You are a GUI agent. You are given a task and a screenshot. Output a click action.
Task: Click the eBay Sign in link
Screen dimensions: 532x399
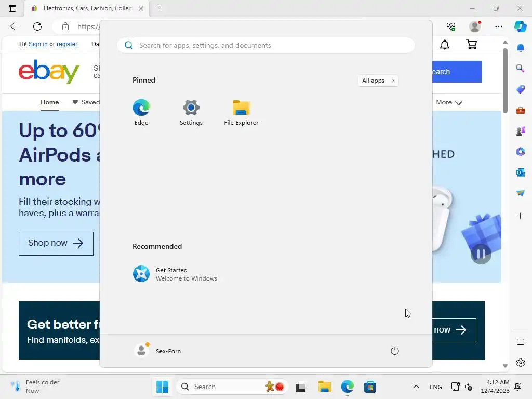[x=38, y=44]
